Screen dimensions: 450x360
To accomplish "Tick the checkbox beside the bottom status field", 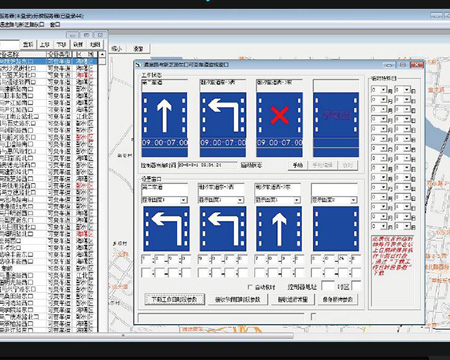I will point(313,316).
